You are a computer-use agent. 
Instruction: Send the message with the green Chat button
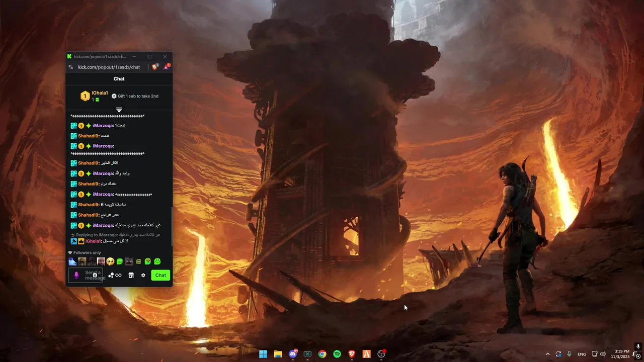160,275
